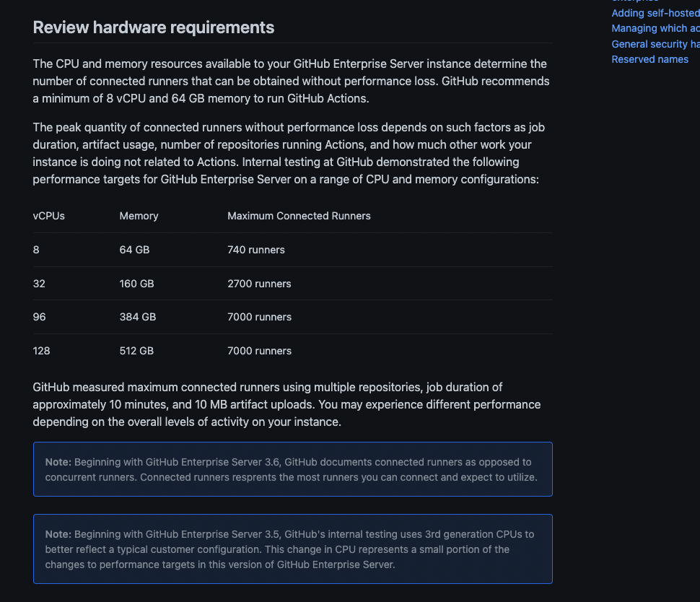
Task: Select the '96' vCPUs cell
Action: coord(39,317)
